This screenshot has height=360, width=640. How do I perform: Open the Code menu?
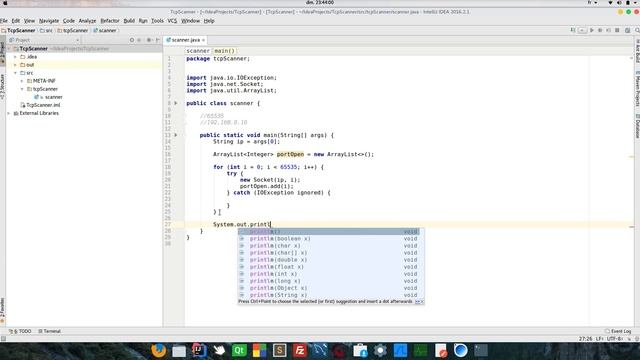pyautogui.click(x=69, y=21)
